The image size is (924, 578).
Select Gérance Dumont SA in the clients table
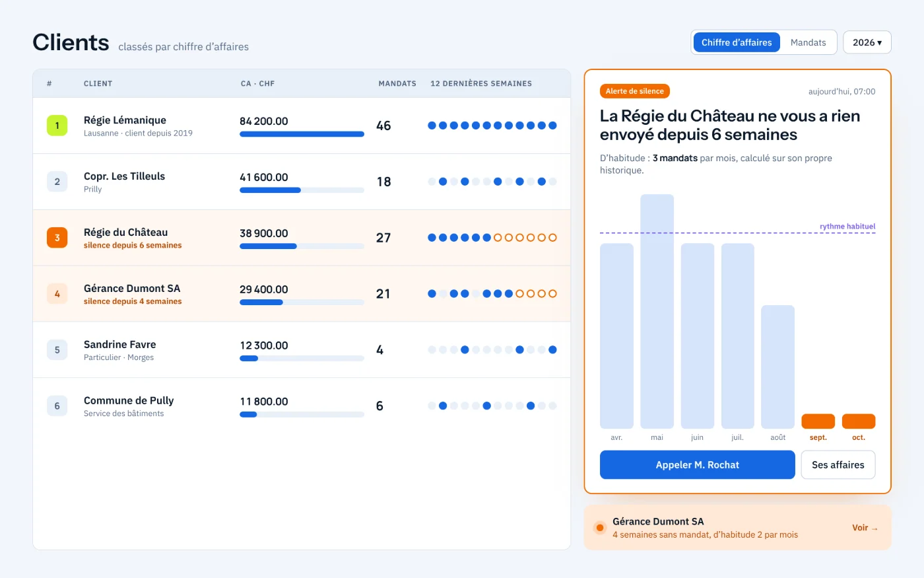point(132,289)
